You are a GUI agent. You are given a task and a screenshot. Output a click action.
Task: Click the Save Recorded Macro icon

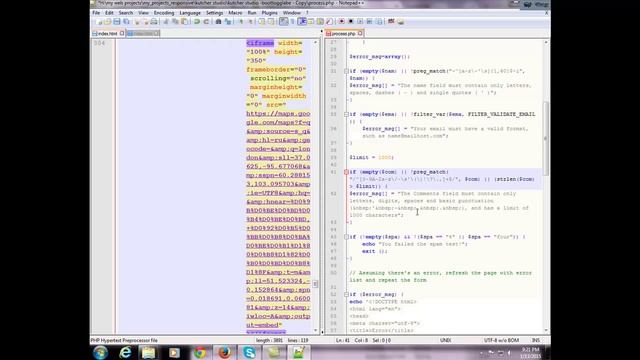pos(380,21)
